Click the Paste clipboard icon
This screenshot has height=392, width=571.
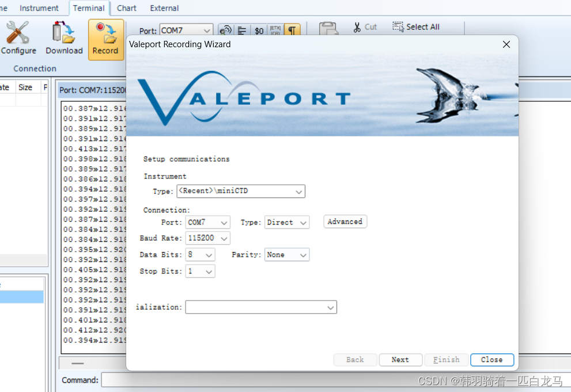point(328,28)
